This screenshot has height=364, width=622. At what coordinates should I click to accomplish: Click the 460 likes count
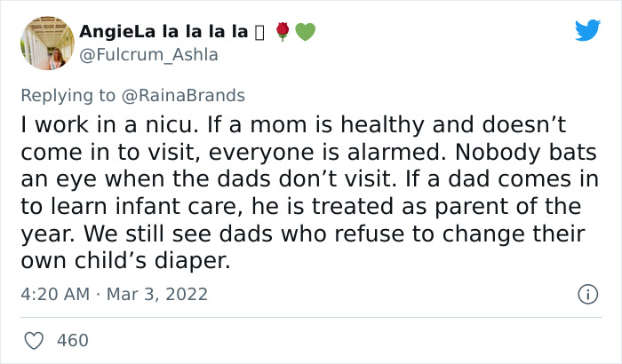coord(73,340)
